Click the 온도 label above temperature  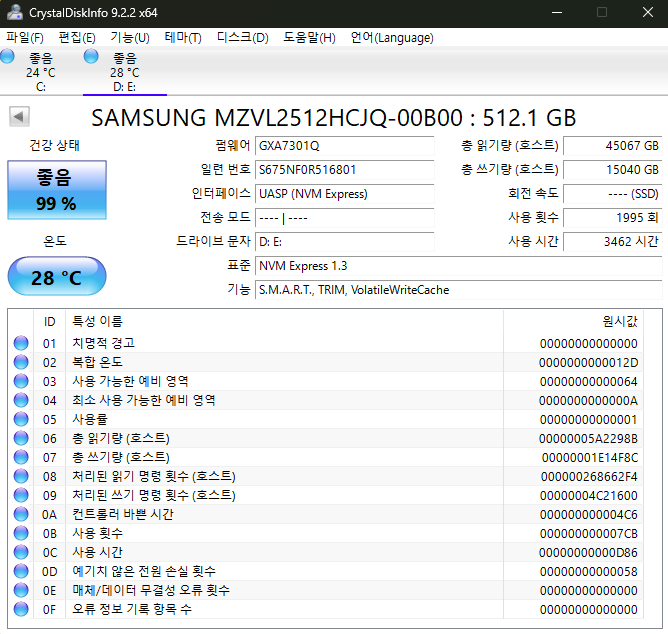[55, 241]
